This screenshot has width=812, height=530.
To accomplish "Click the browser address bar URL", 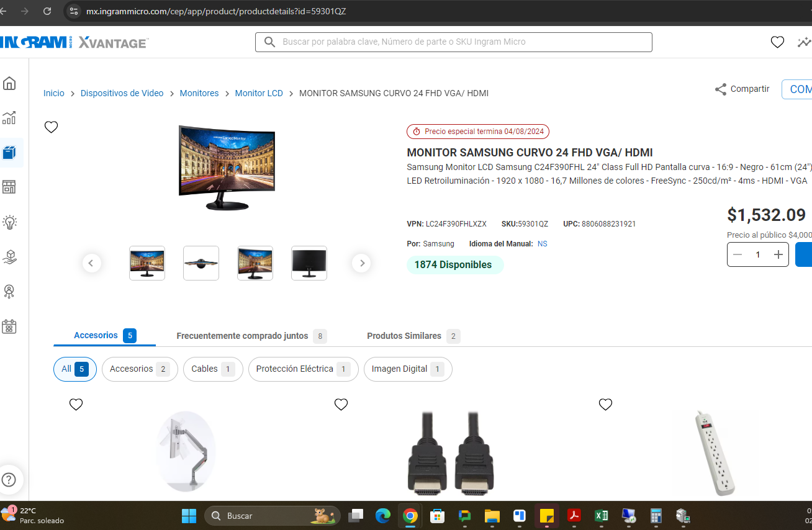I will (x=215, y=11).
